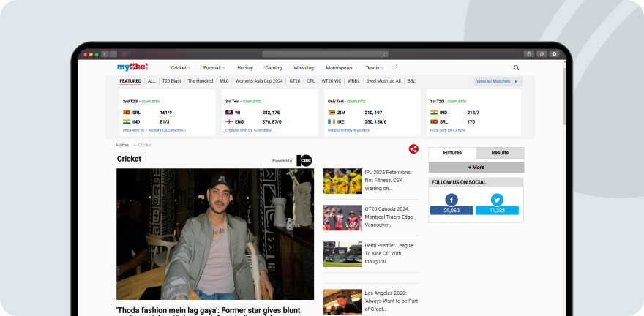Viewport: 644px width, 316px height.
Task: Select the T20 Blast tab
Action: pos(172,81)
